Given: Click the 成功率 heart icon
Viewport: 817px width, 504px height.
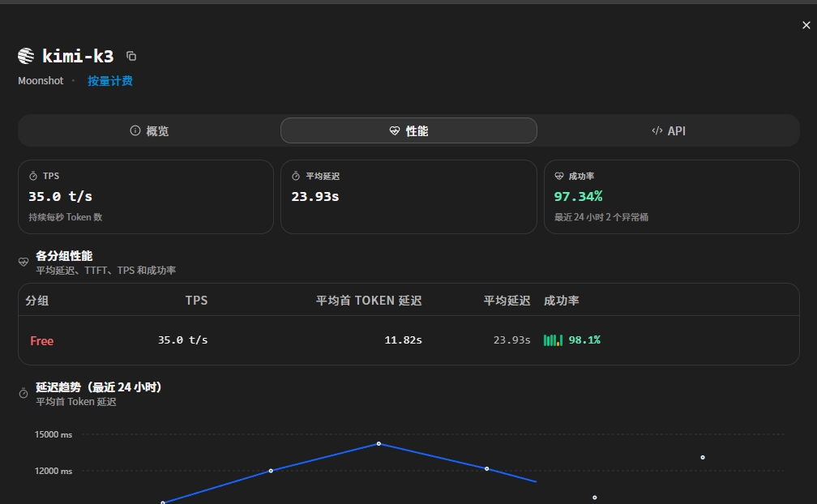Looking at the screenshot, I should point(559,176).
